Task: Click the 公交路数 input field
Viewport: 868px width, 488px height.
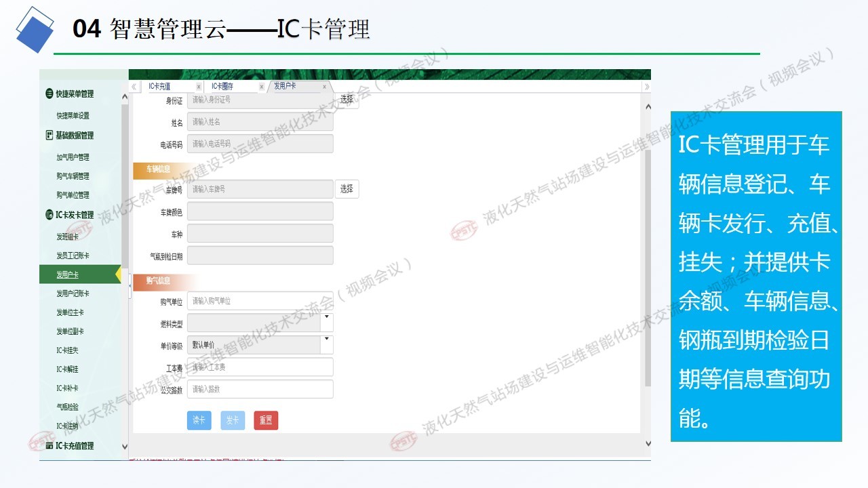Action: coord(260,389)
